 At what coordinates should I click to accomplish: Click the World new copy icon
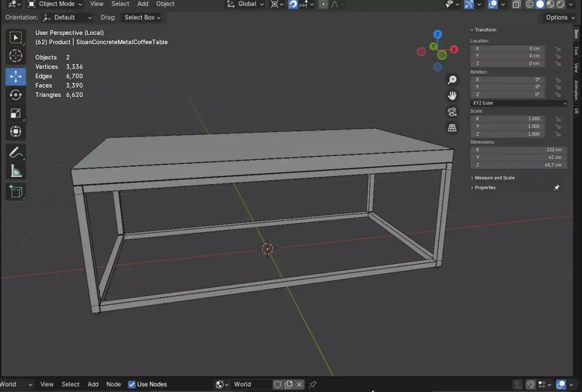click(289, 384)
